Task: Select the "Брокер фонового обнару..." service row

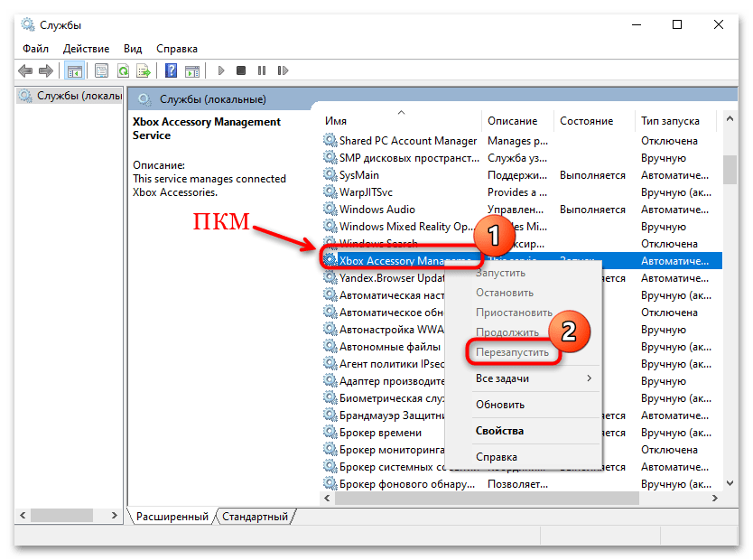Action: [522, 483]
